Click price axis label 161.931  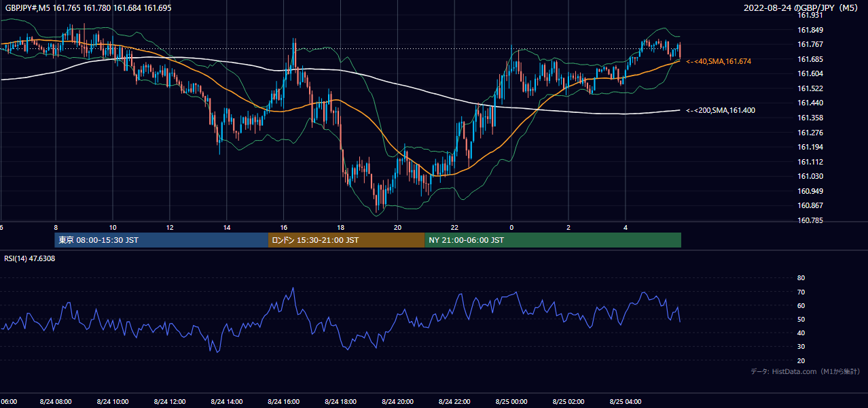[x=810, y=15]
